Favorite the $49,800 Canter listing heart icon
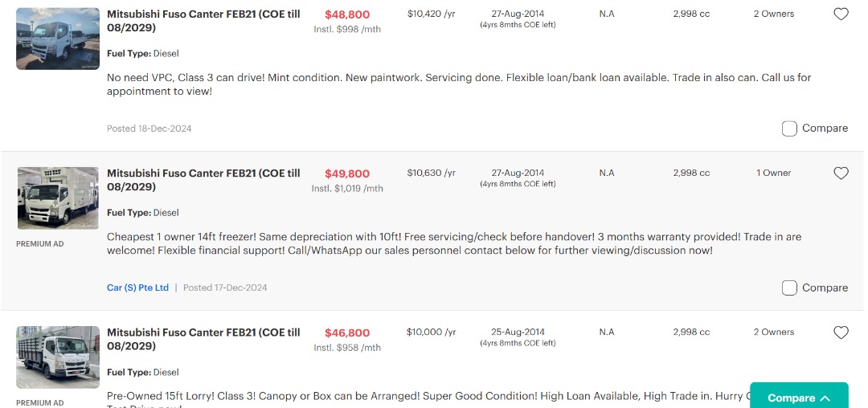Viewport: 868px width, 408px height. 841,173
